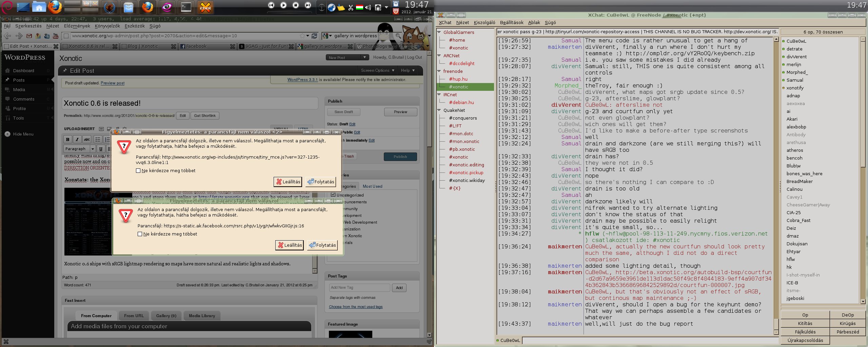868x347 pixels.
Task: Apply italic formatting in the WordPress editor
Action: (x=77, y=139)
